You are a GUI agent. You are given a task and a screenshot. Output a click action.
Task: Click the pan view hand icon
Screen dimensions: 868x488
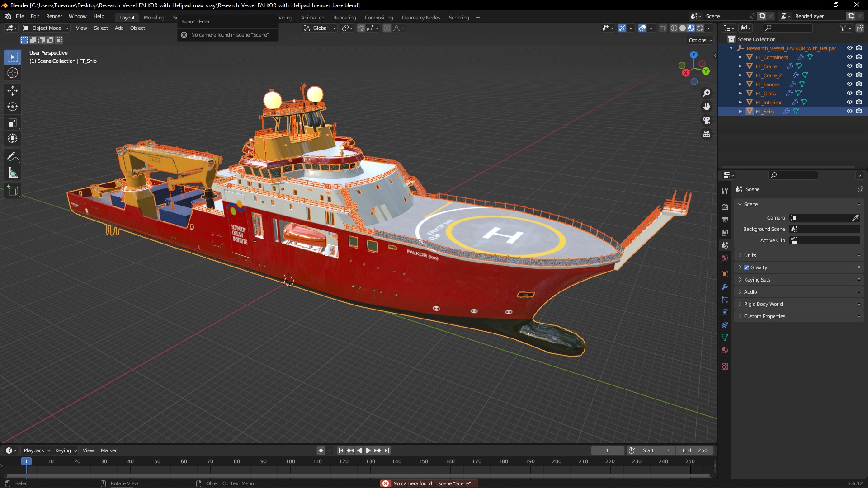707,107
